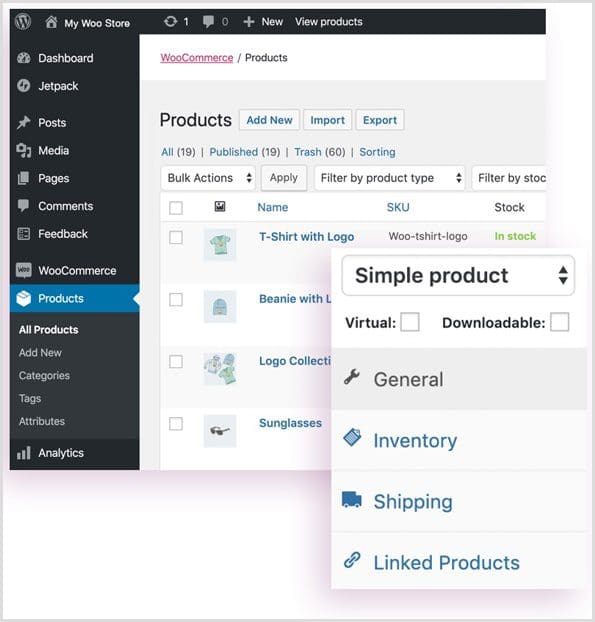Image resolution: width=595 pixels, height=622 pixels.
Task: Open Tags submenu item
Action: tap(30, 398)
